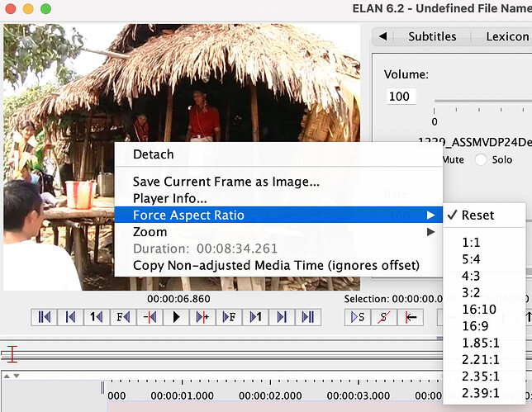Step one frame forward with F button

click(x=228, y=317)
